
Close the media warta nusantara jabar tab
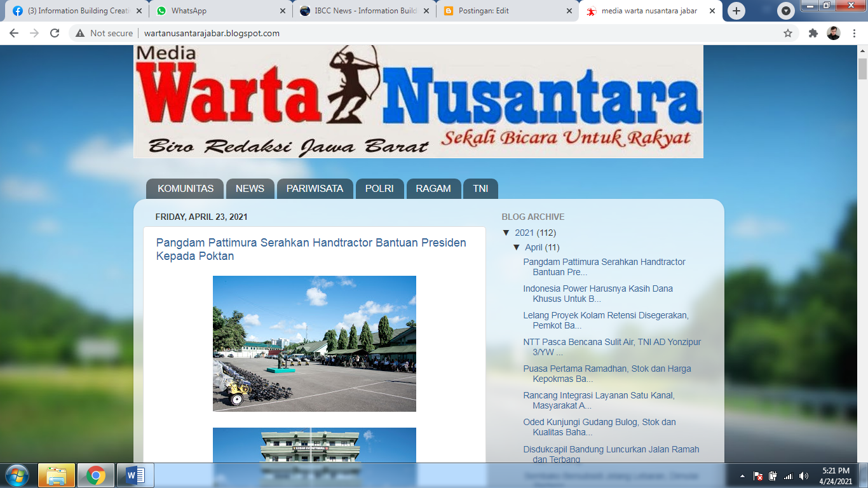[x=713, y=11]
